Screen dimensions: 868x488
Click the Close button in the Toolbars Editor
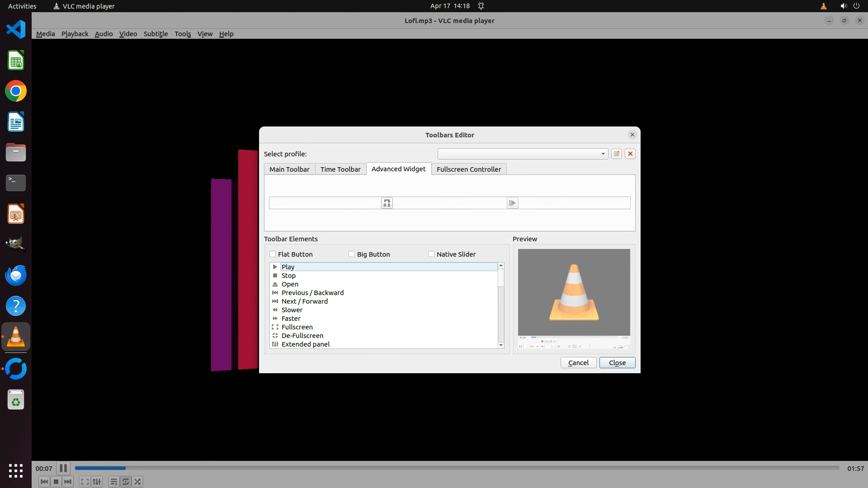point(617,363)
